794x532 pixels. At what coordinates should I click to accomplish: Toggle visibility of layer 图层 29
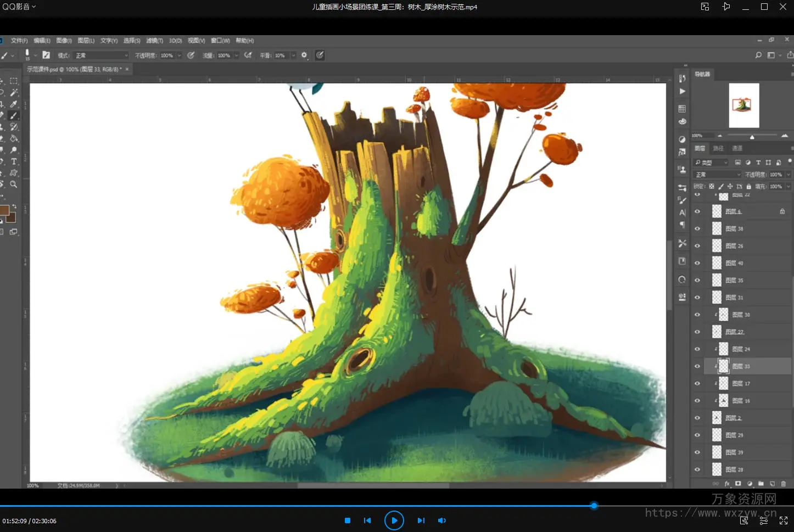click(697, 435)
